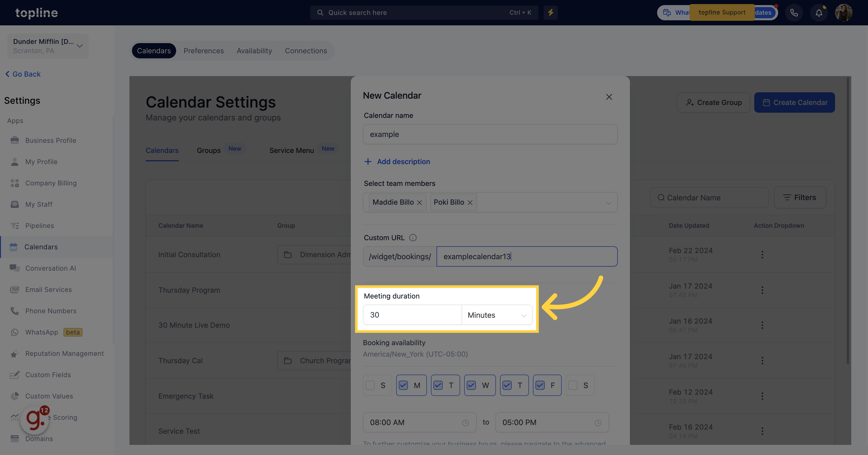Click the lightning bolt quick actions icon
The width and height of the screenshot is (868, 455).
pyautogui.click(x=550, y=12)
